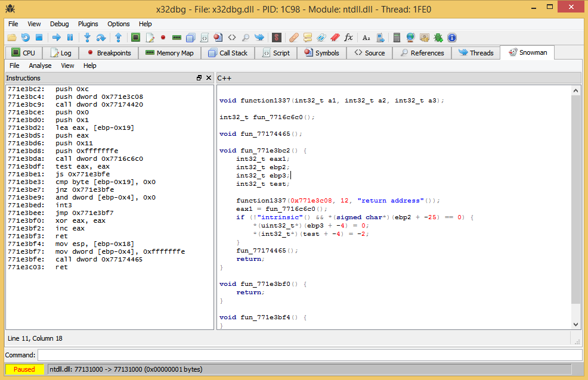This screenshot has height=380, width=588.
Task: Click the string search 'Az' toolbar icon
Action: coord(366,38)
